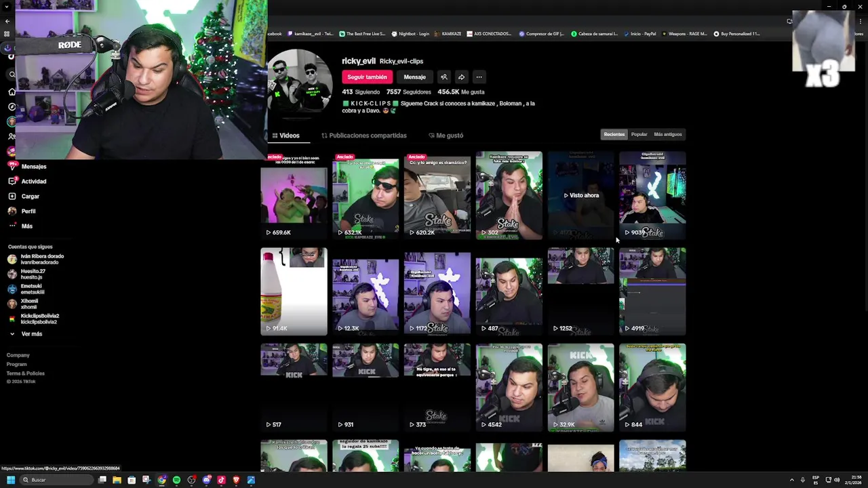
Task: Click the volume icon in system tray
Action: pyautogui.click(x=837, y=480)
